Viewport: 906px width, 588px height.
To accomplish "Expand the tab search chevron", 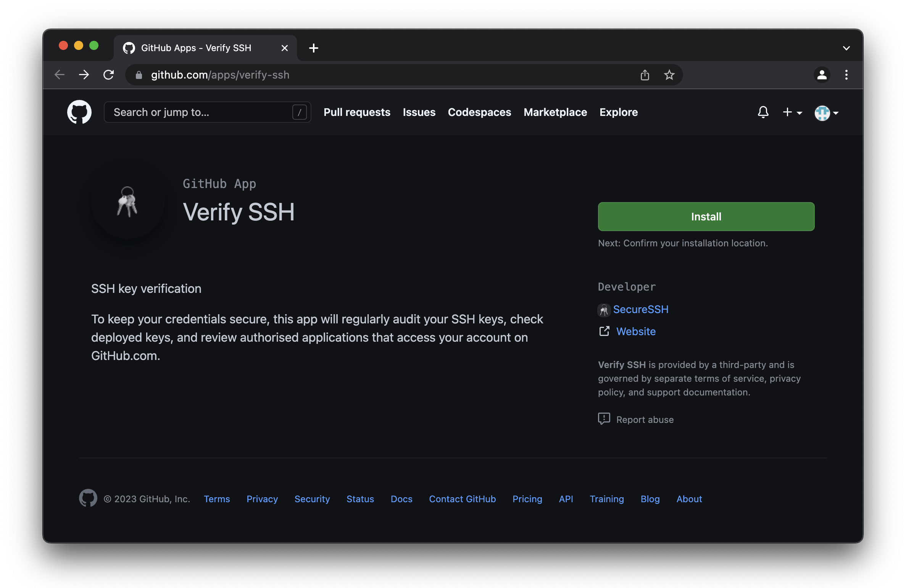I will tap(846, 48).
